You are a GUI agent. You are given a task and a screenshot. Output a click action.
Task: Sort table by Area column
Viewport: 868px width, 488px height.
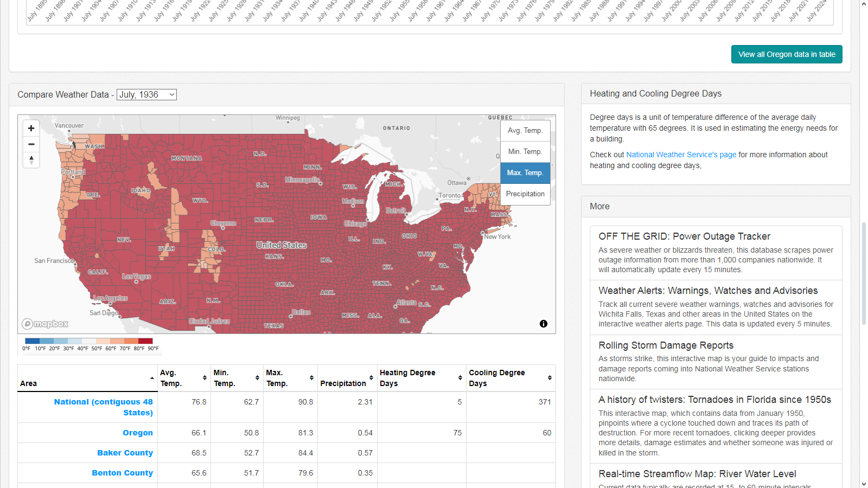(87, 378)
